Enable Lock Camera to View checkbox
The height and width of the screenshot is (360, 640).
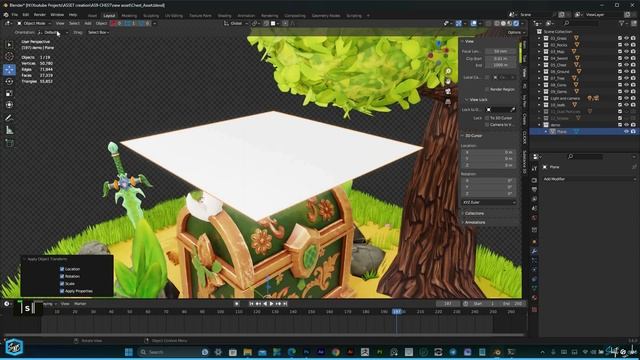tap(487, 124)
